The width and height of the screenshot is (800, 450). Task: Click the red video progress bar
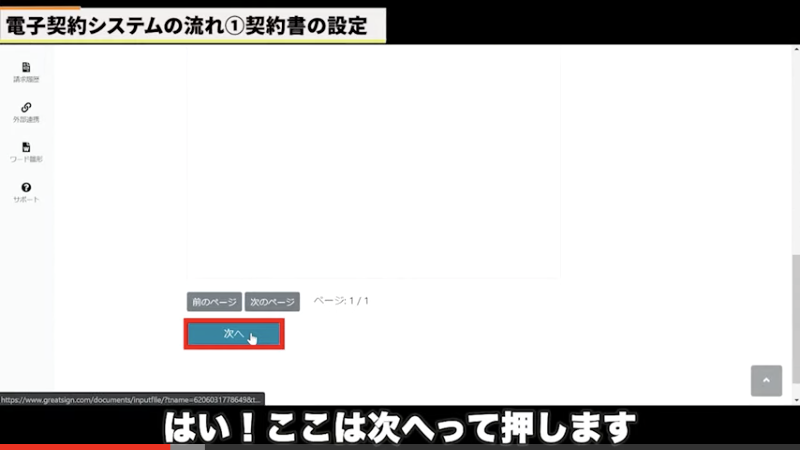point(85,447)
